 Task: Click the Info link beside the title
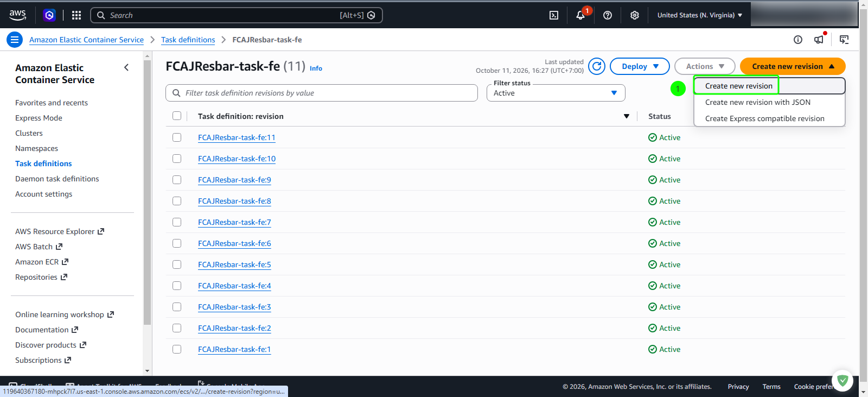pos(316,68)
